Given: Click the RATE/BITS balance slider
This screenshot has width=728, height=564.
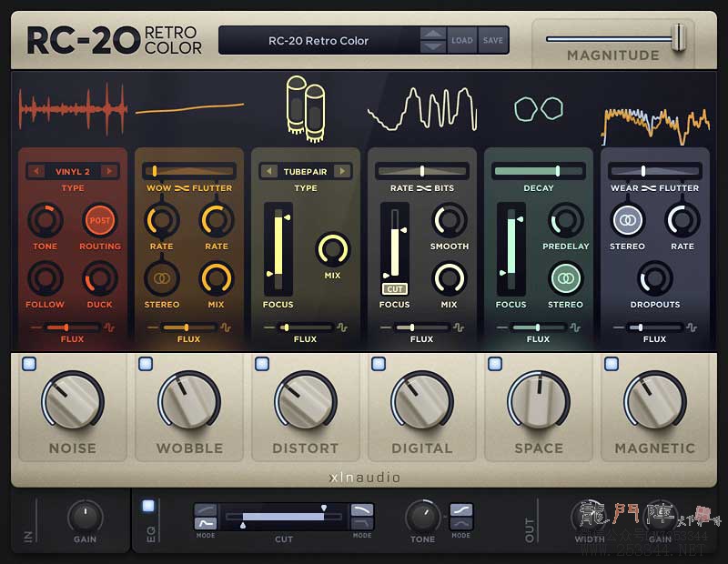Looking at the screenshot, I should (422, 171).
